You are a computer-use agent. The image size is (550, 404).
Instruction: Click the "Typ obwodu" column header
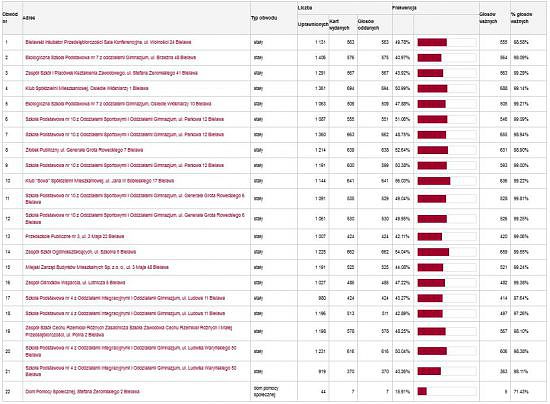point(264,18)
